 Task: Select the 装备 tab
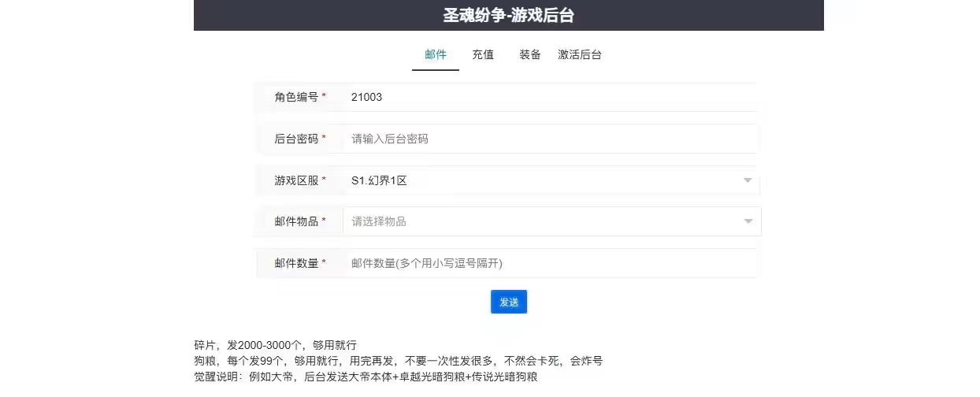click(x=529, y=54)
